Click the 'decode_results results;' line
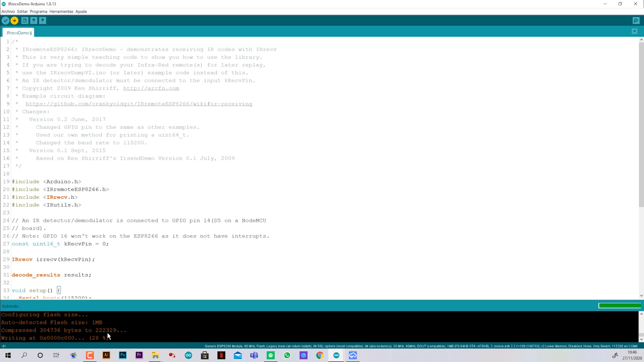This screenshot has height=362, width=644. (x=51, y=275)
